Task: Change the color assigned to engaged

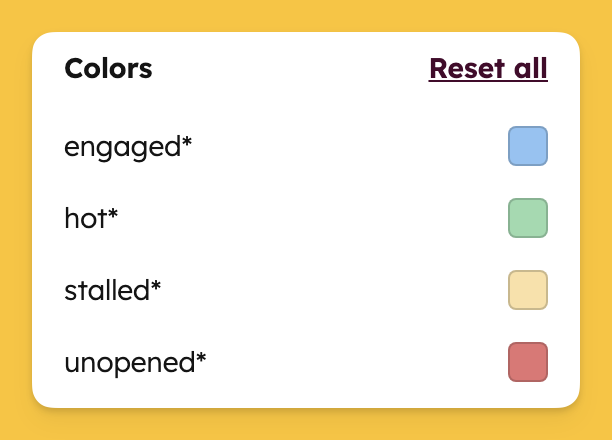Action: [x=528, y=146]
